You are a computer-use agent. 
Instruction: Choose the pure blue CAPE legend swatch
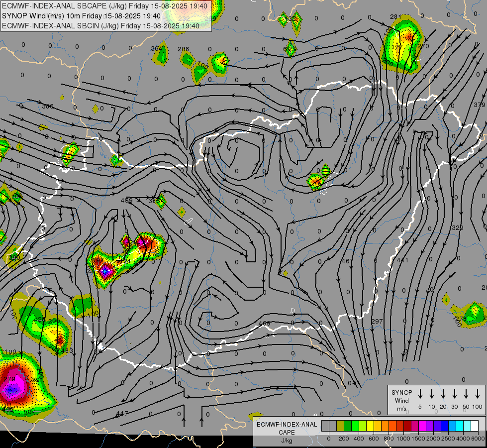click(x=444, y=426)
